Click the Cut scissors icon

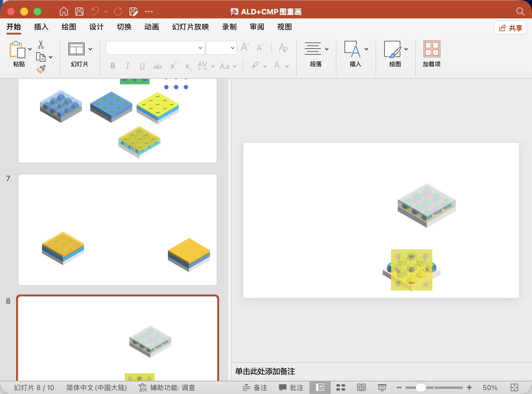pyautogui.click(x=41, y=45)
